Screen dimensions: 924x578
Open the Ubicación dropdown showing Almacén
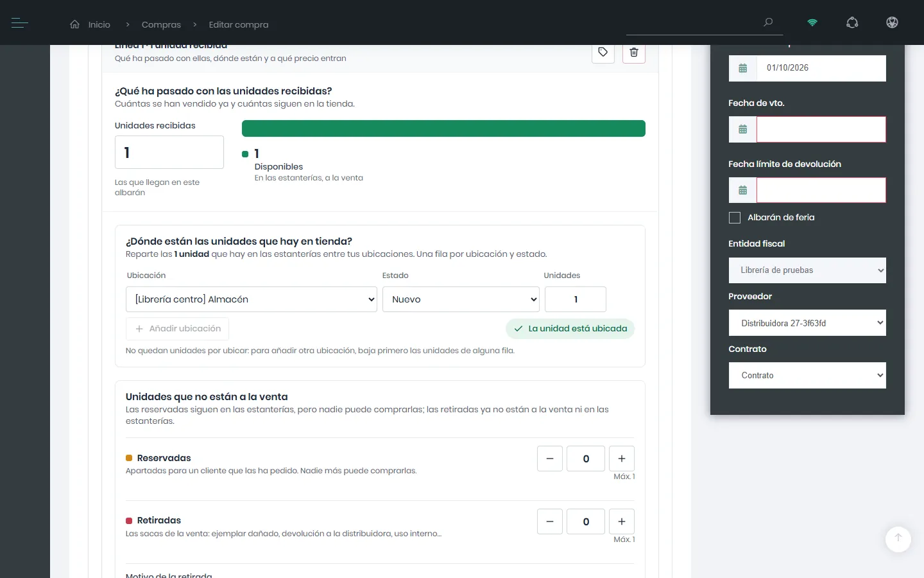[x=252, y=299]
